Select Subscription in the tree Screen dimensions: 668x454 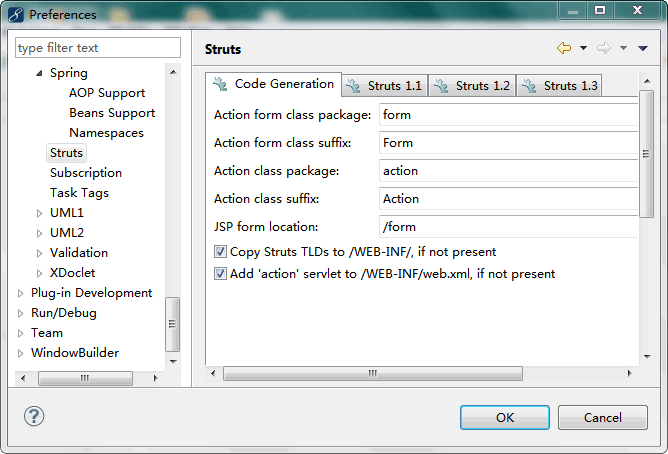pos(86,173)
